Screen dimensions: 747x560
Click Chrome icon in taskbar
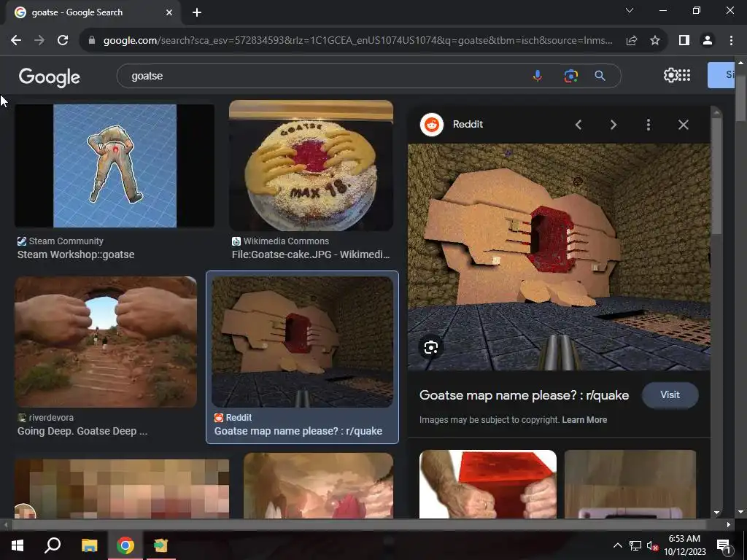125,545
